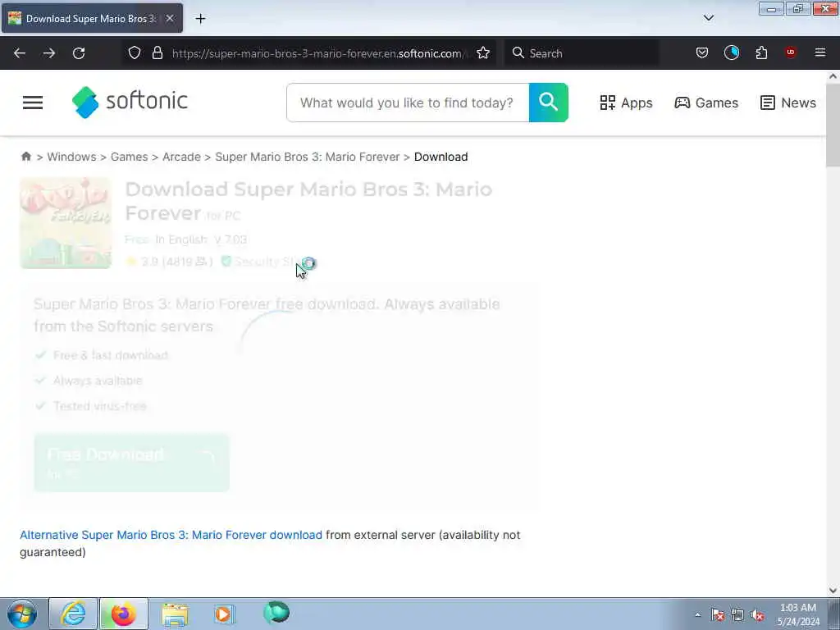Open Alternative Super Mario Bros 3 download link

pos(171,535)
